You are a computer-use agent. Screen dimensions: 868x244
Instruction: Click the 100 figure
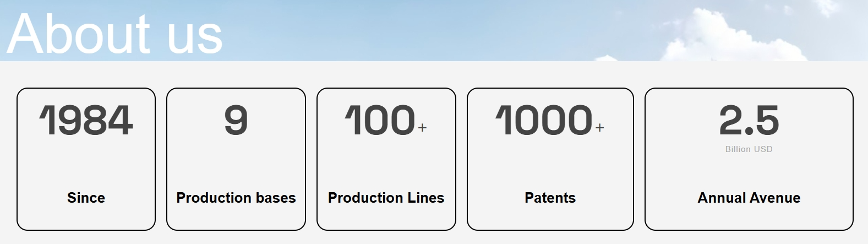tap(380, 121)
